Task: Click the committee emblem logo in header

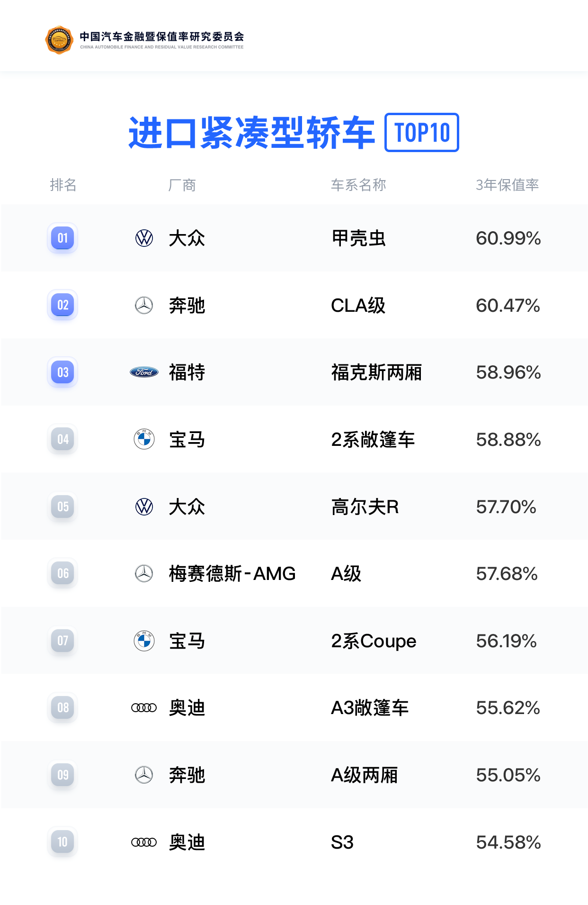Action: [59, 40]
